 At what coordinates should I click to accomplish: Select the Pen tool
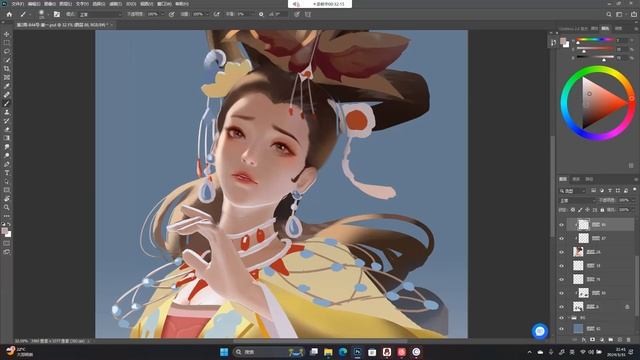[7, 164]
